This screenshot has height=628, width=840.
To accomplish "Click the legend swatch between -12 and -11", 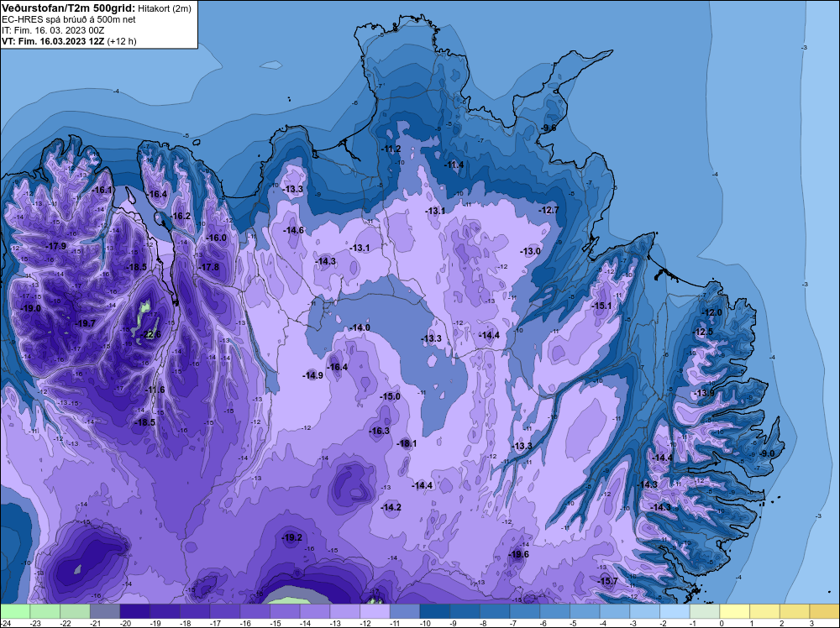I will coord(375,611).
